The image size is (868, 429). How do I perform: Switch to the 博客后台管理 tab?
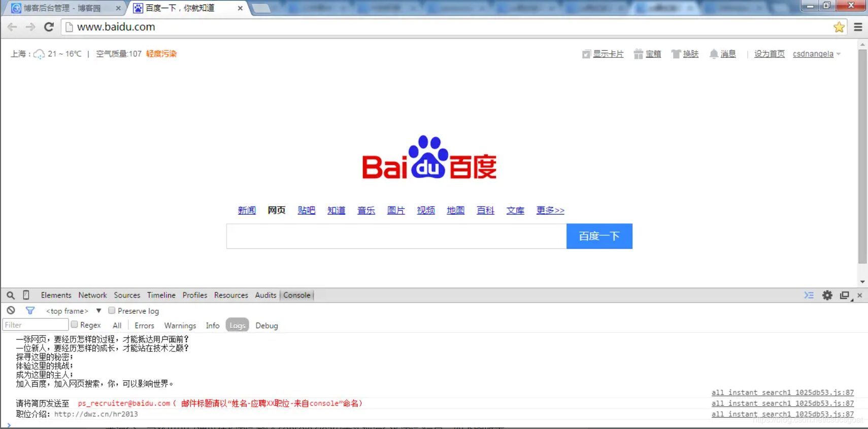point(62,8)
